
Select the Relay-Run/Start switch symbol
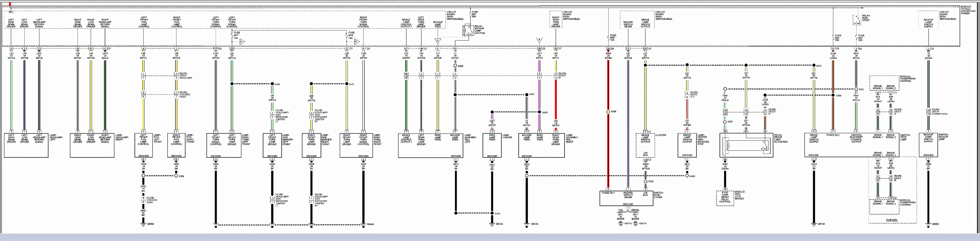tap(857, 20)
